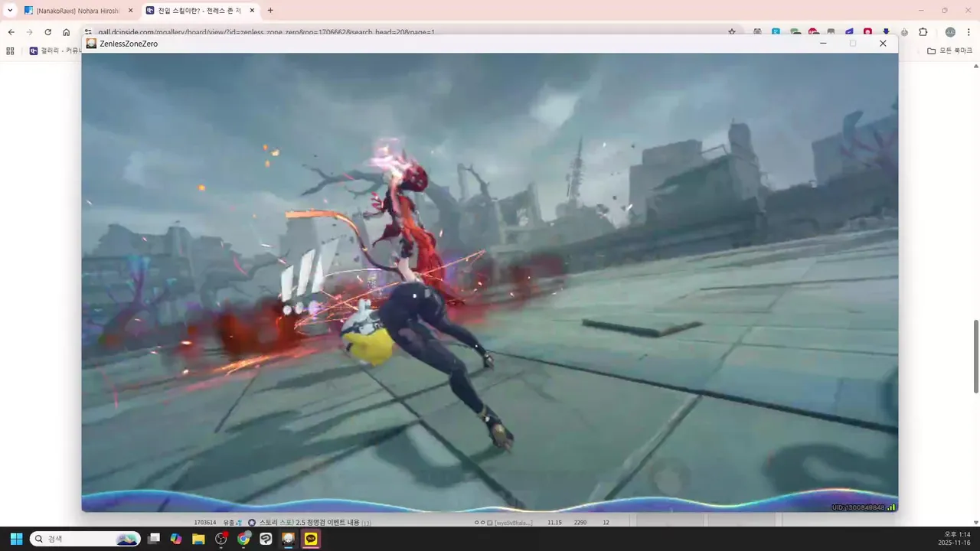
Task: Open the Chrome Extensions puzzle icon
Action: (923, 32)
